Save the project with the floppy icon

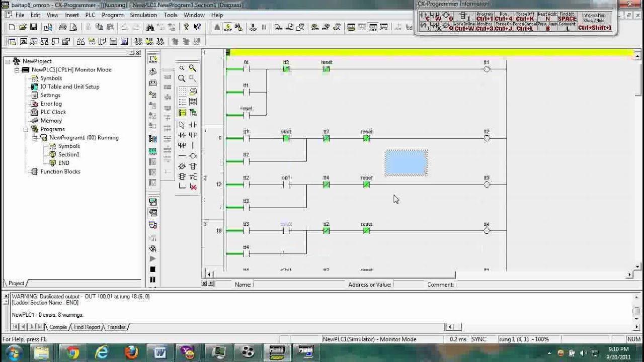click(34, 27)
